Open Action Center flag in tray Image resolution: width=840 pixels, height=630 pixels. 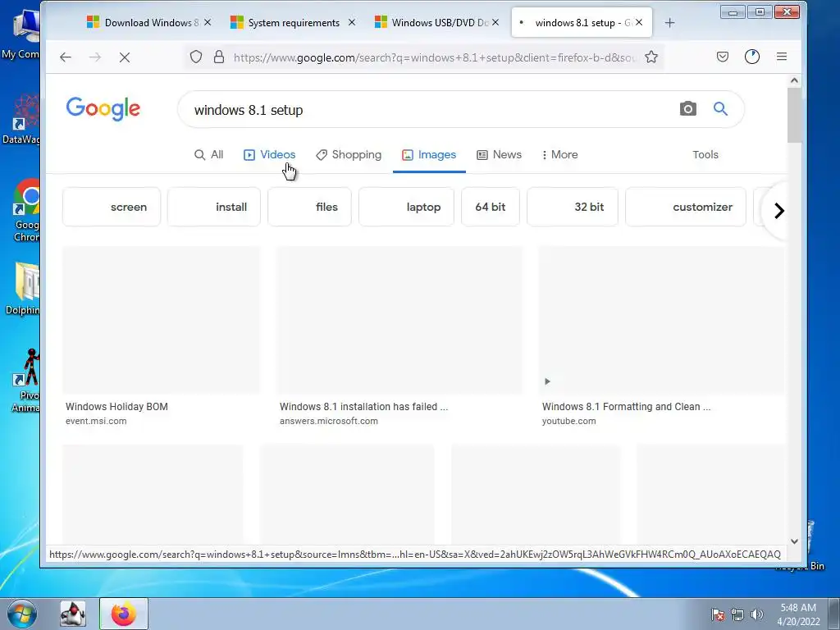(x=717, y=614)
